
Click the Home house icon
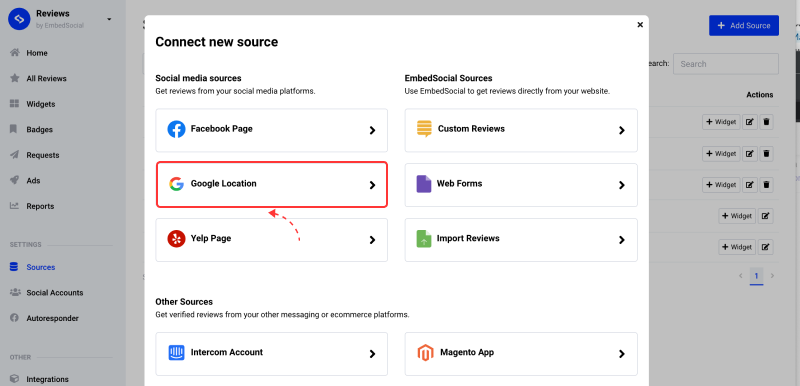[15, 53]
